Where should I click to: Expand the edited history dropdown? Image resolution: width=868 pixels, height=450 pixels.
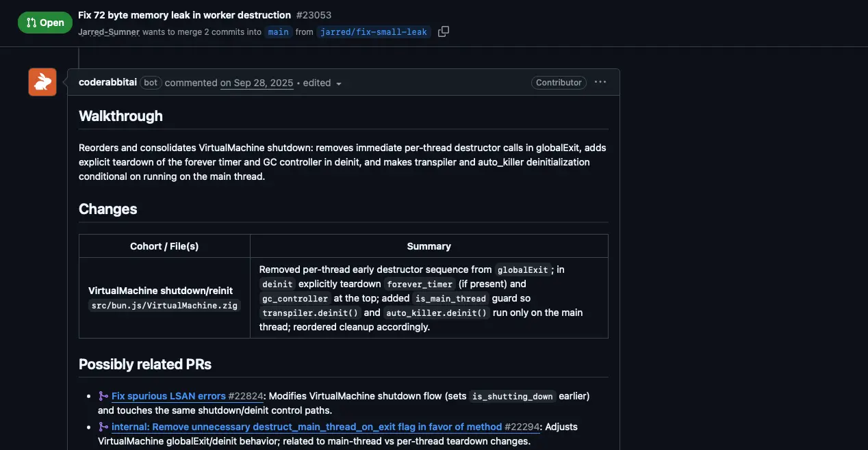point(322,83)
